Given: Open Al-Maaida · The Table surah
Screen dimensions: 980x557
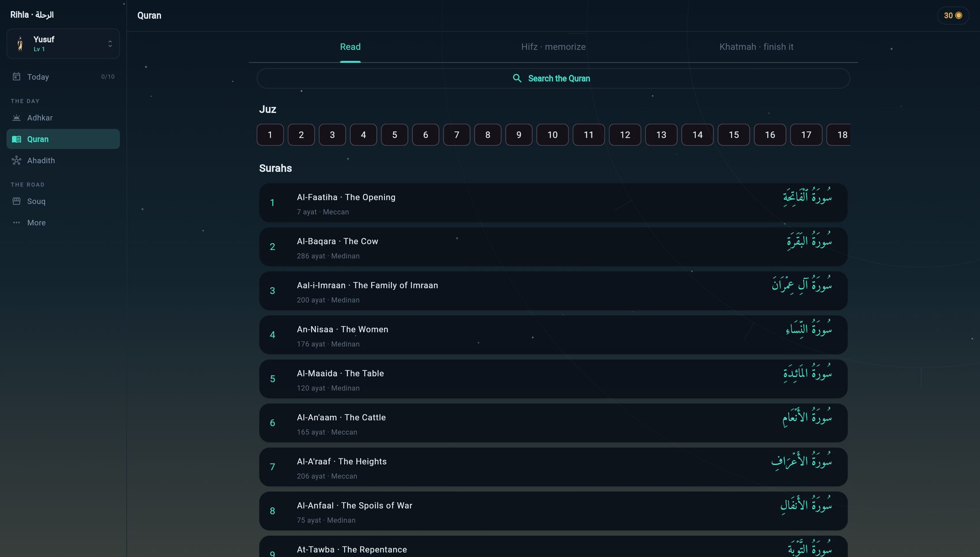Looking at the screenshot, I should pos(553,379).
